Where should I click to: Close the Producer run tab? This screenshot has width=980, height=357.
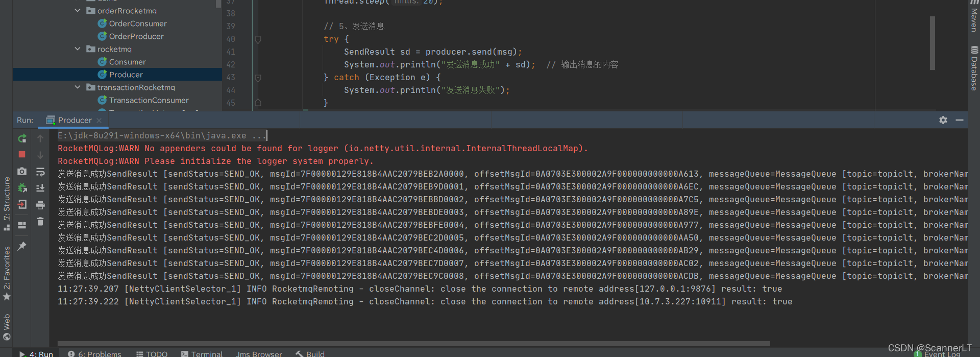[x=99, y=121]
